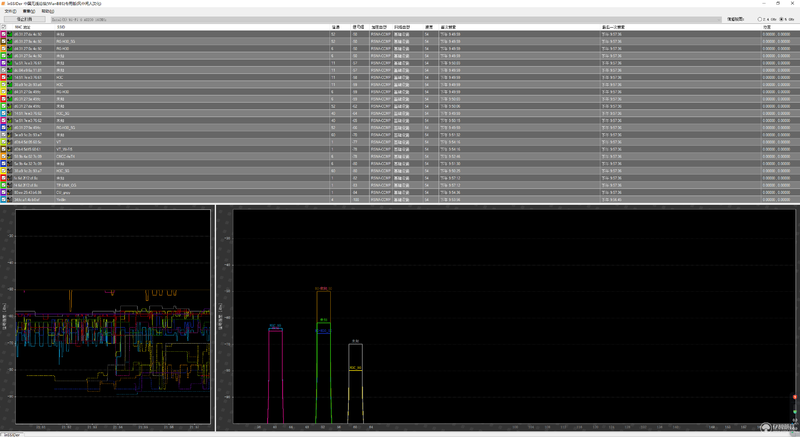Click signal icon of RG-H00_5G row with signal -50

tap(10, 41)
